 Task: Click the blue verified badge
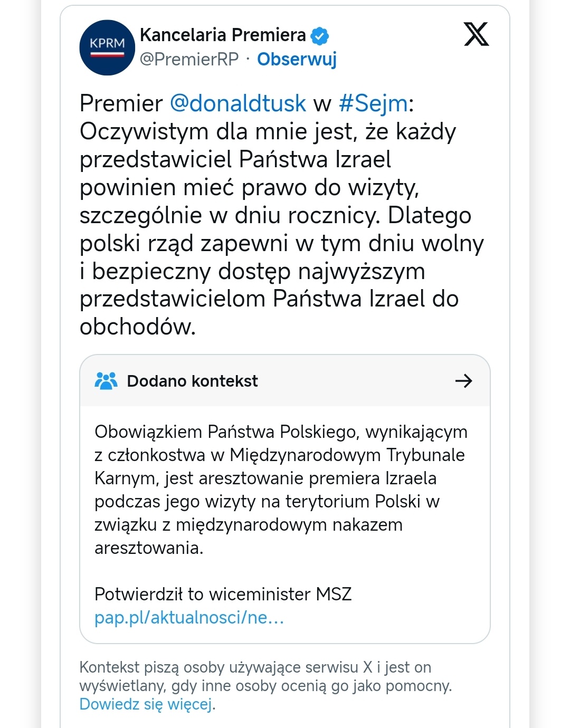(320, 36)
